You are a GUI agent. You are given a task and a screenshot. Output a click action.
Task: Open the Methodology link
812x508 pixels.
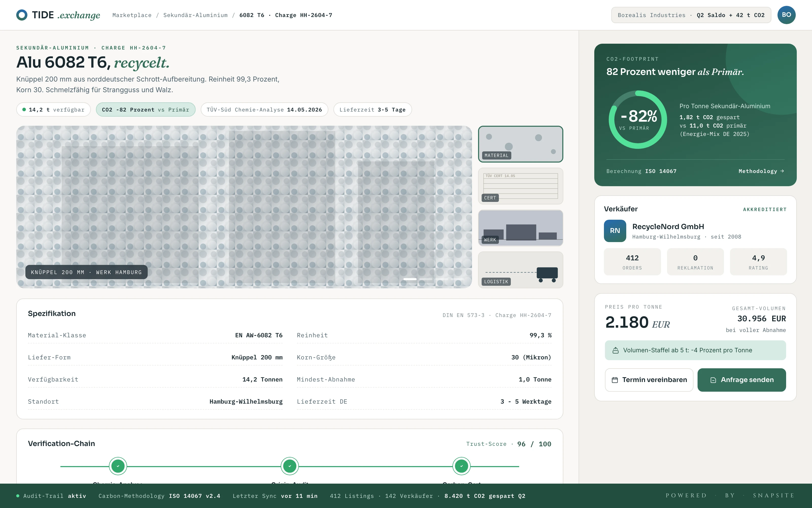(x=761, y=171)
